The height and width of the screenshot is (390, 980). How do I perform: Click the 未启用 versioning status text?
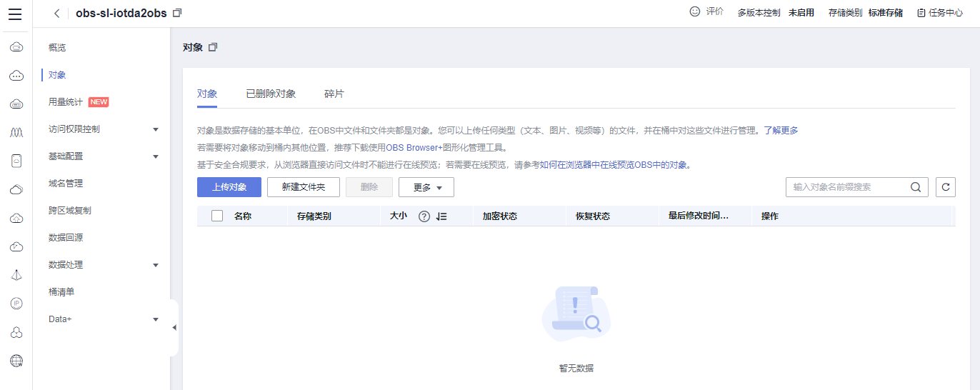[x=801, y=13]
